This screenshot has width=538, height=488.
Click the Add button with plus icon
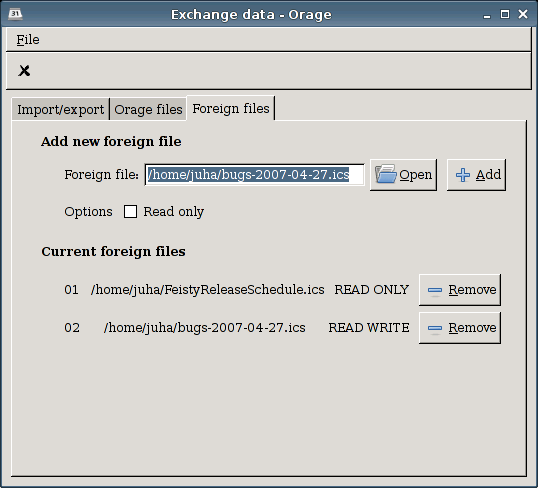click(476, 175)
